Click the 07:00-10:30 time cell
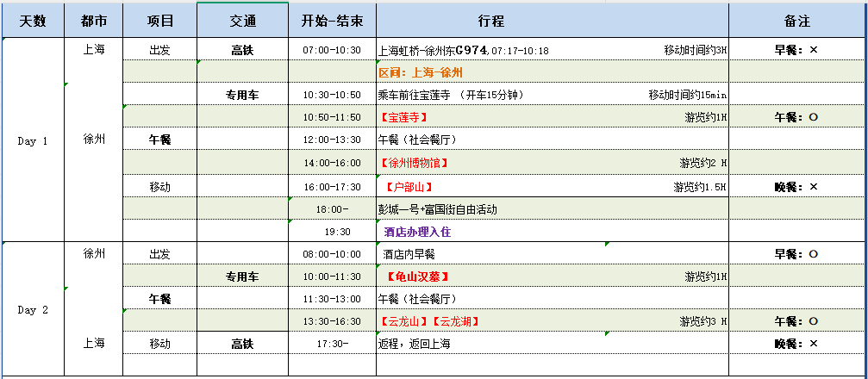Viewport: 868px width, 379px height. point(332,50)
